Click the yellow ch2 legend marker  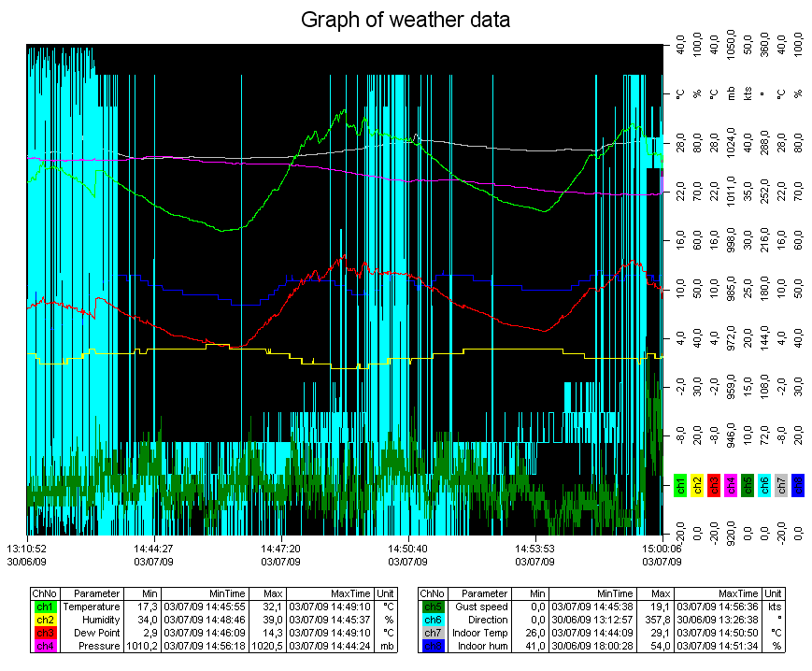pos(696,485)
